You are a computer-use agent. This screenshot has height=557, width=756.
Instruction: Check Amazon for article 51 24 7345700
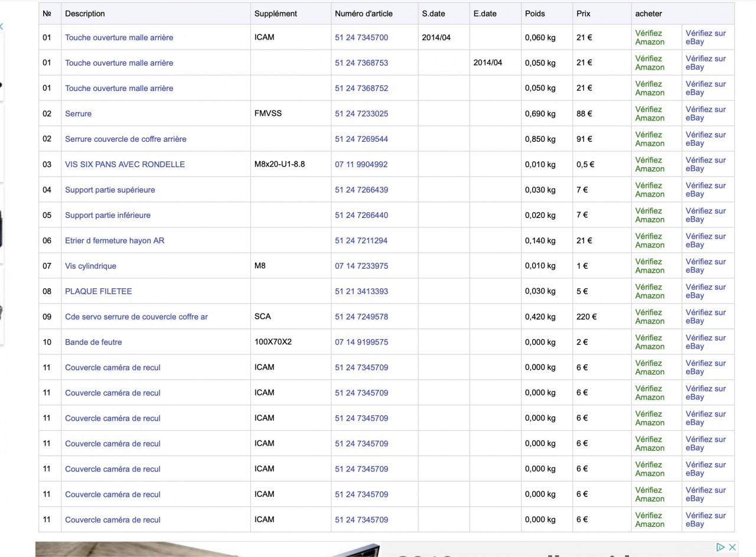click(x=650, y=37)
